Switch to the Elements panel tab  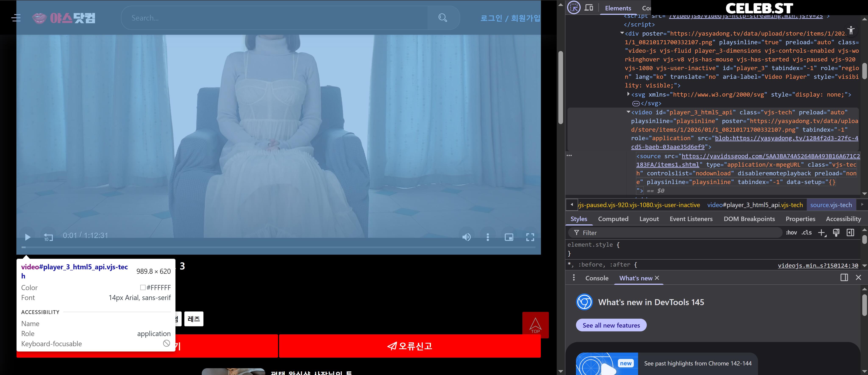[x=618, y=8]
